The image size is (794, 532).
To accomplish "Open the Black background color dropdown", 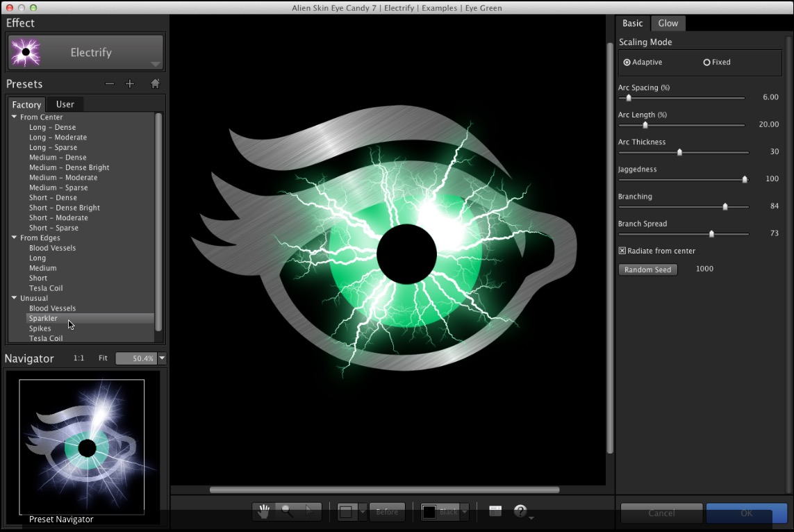I will (x=464, y=513).
